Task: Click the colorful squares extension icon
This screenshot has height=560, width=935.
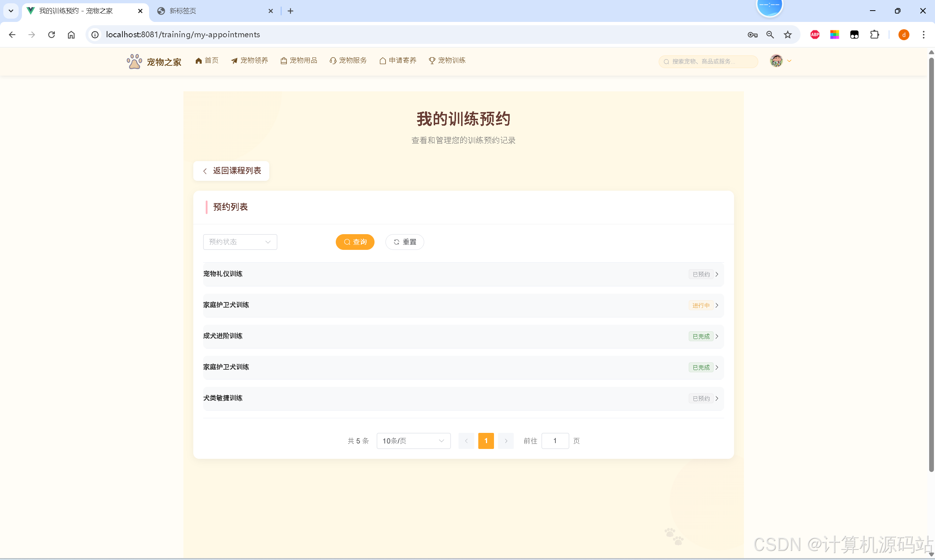Action: [x=835, y=35]
